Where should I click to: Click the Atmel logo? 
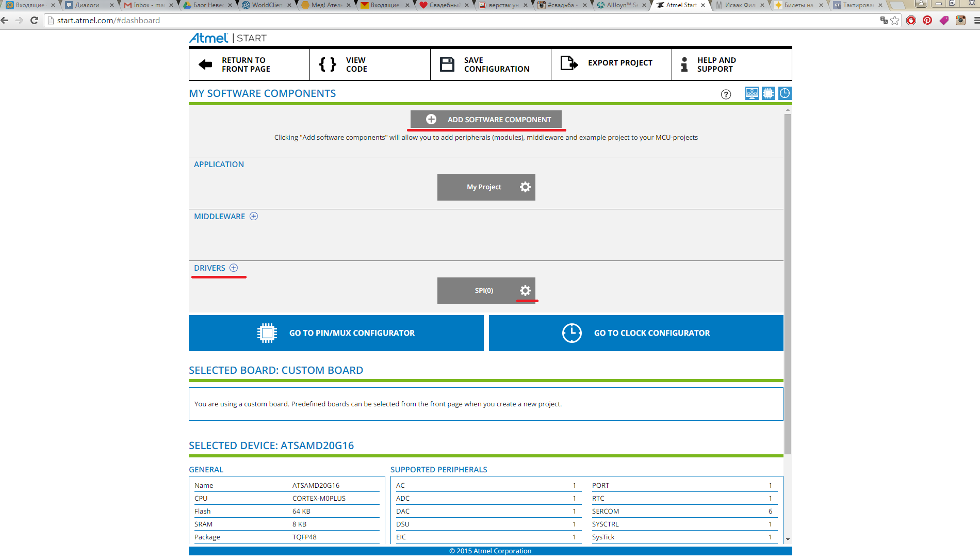[x=208, y=38]
